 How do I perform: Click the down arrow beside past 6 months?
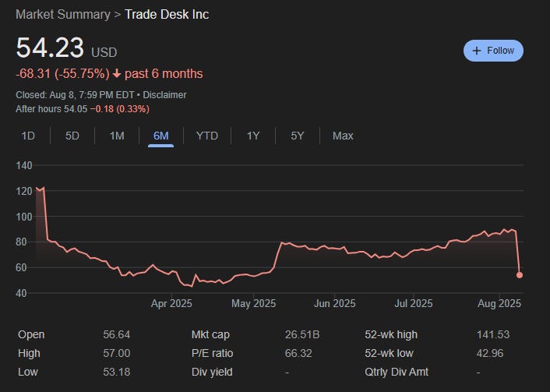click(117, 74)
